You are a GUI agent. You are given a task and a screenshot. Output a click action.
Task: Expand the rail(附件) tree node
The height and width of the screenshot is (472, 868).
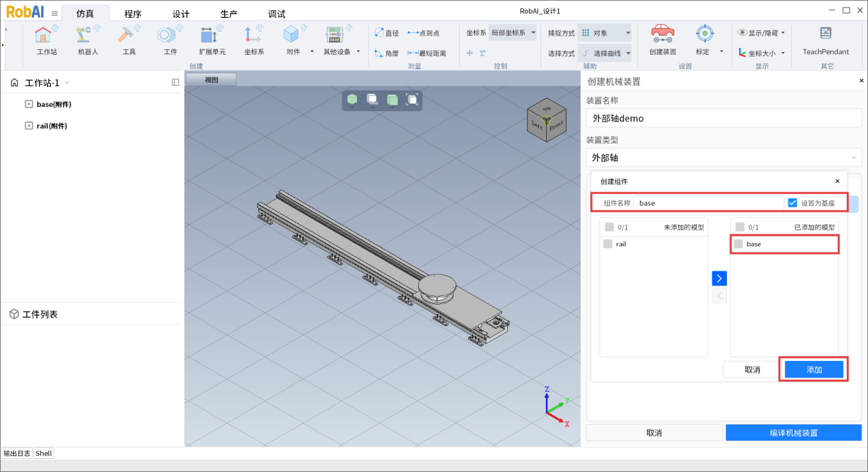pyautogui.click(x=28, y=125)
